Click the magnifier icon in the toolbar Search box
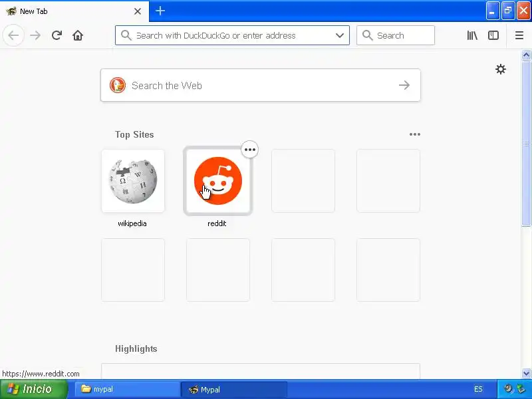Viewport: 532px width, 399px height. [x=368, y=35]
